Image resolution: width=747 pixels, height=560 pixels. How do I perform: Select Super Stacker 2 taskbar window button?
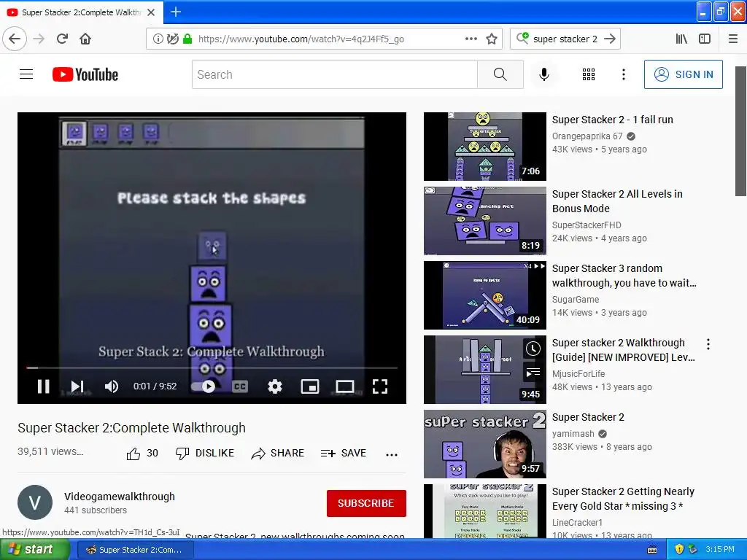[x=135, y=550]
